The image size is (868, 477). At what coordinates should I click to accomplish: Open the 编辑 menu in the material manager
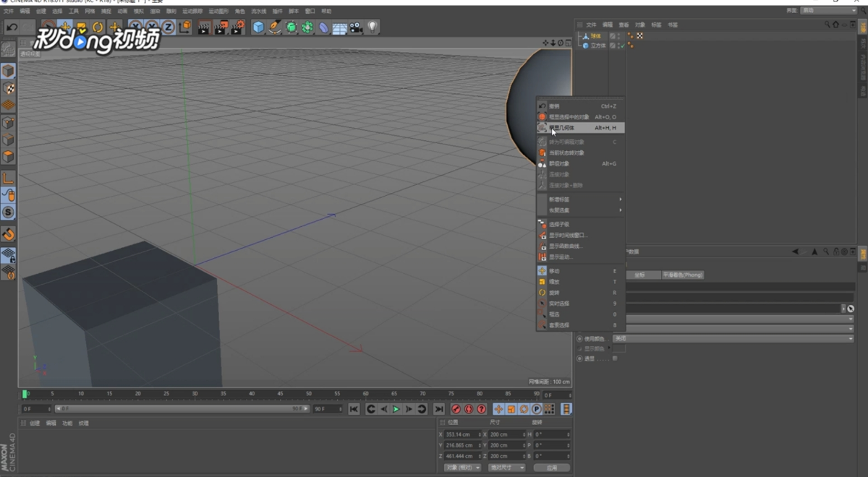tap(51, 423)
